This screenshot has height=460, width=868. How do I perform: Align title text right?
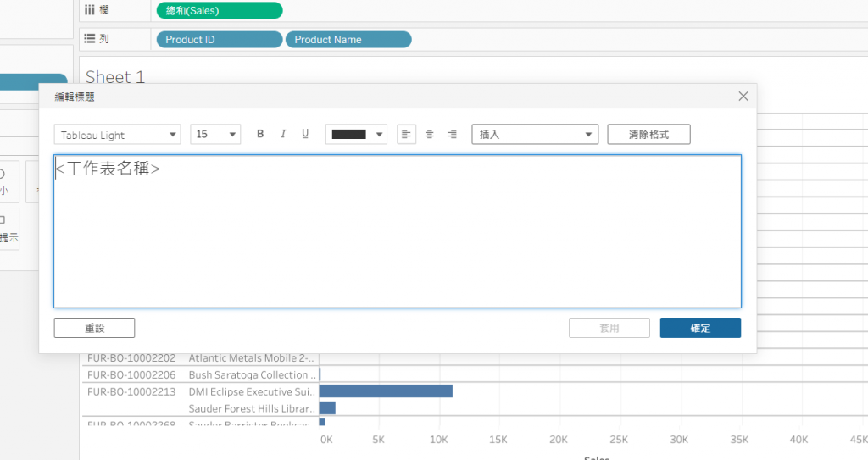coord(453,134)
